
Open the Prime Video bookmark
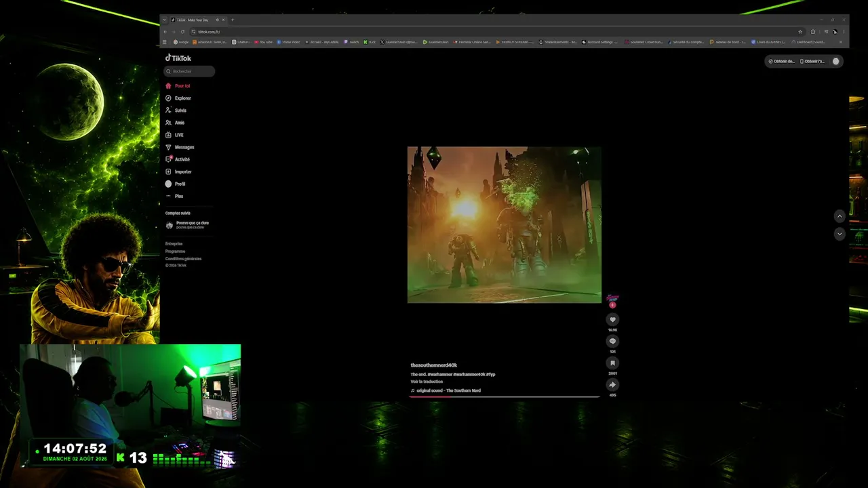pyautogui.click(x=289, y=42)
